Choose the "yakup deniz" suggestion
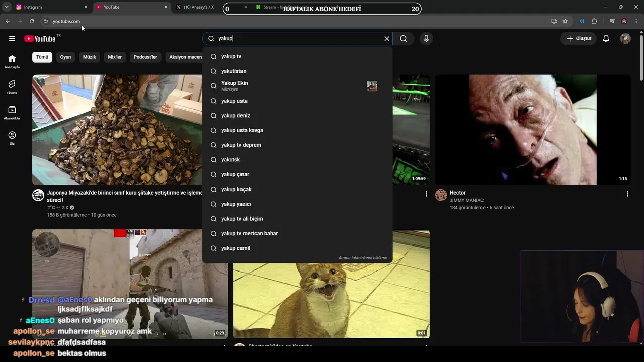644x362 pixels. coord(297,116)
